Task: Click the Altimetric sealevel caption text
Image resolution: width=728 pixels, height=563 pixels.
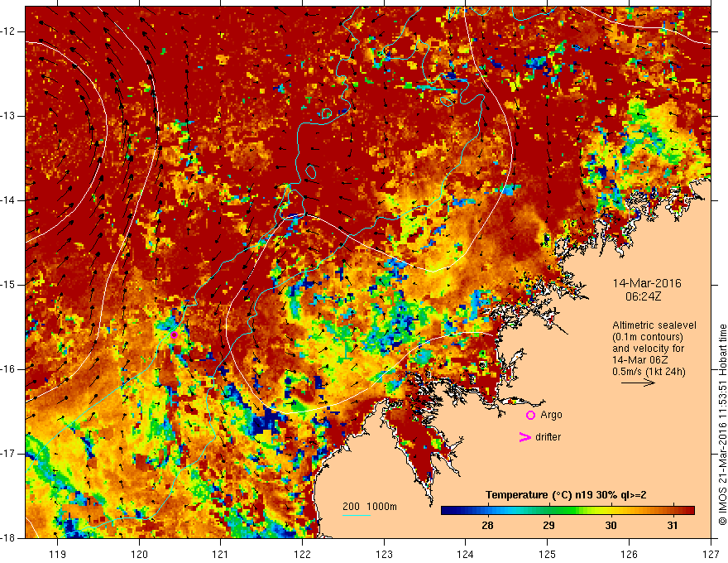Action: 654,325
